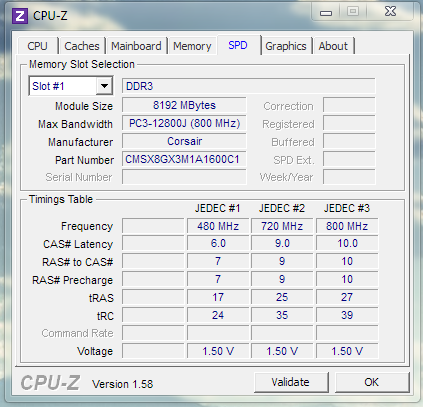
Task: Click the JEDEC #3 voltage 1.50 V cell
Action: (x=347, y=351)
